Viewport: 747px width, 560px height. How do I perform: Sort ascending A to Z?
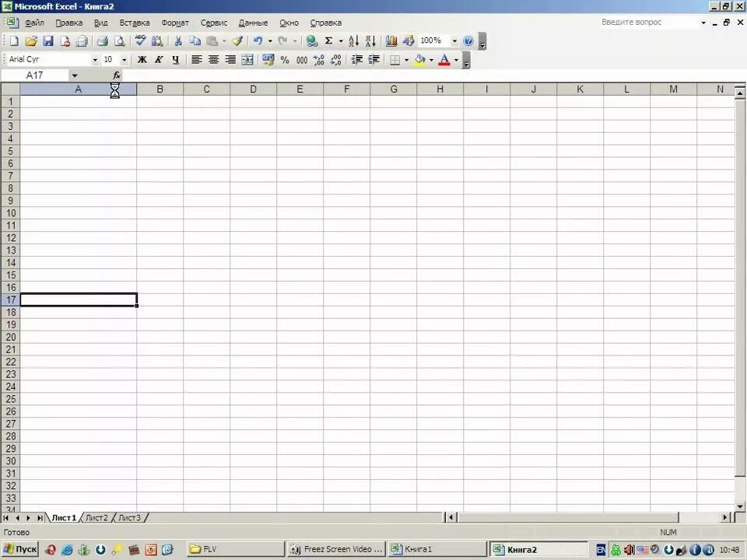point(353,41)
